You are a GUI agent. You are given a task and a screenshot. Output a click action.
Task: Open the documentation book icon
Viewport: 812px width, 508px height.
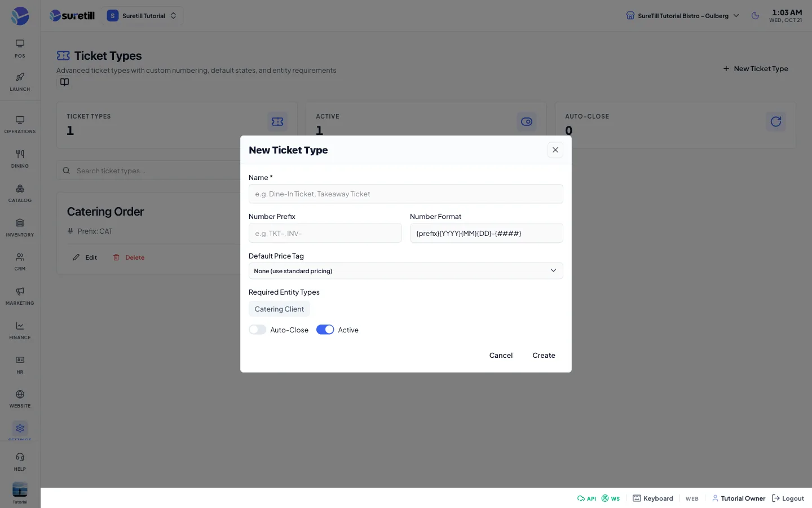click(x=65, y=82)
